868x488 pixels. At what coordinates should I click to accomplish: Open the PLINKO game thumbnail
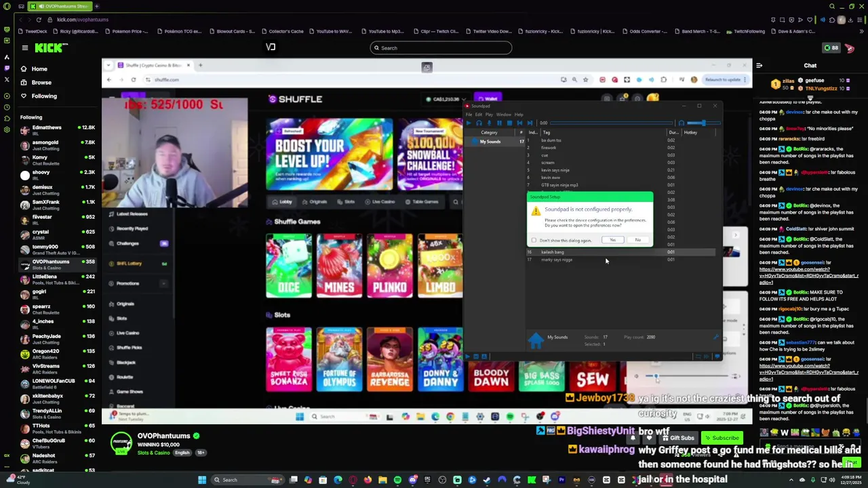tap(389, 266)
